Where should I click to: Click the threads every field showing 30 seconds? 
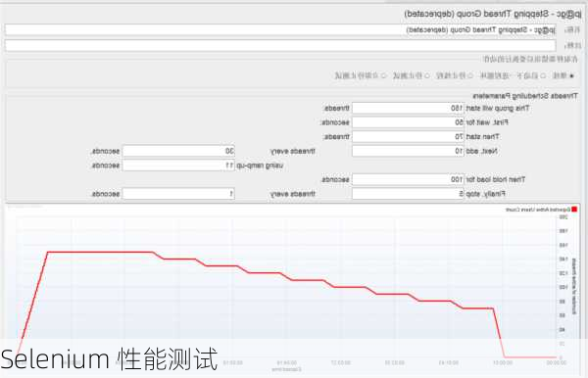[178, 151]
